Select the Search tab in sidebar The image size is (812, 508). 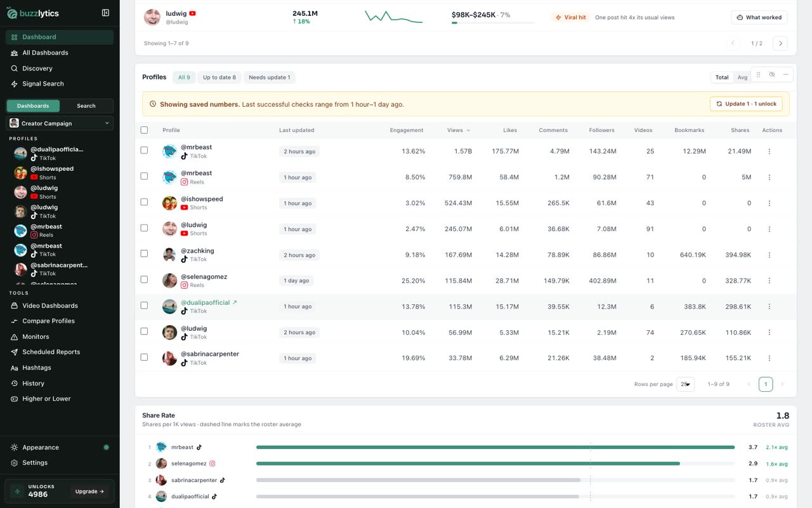pyautogui.click(x=86, y=106)
